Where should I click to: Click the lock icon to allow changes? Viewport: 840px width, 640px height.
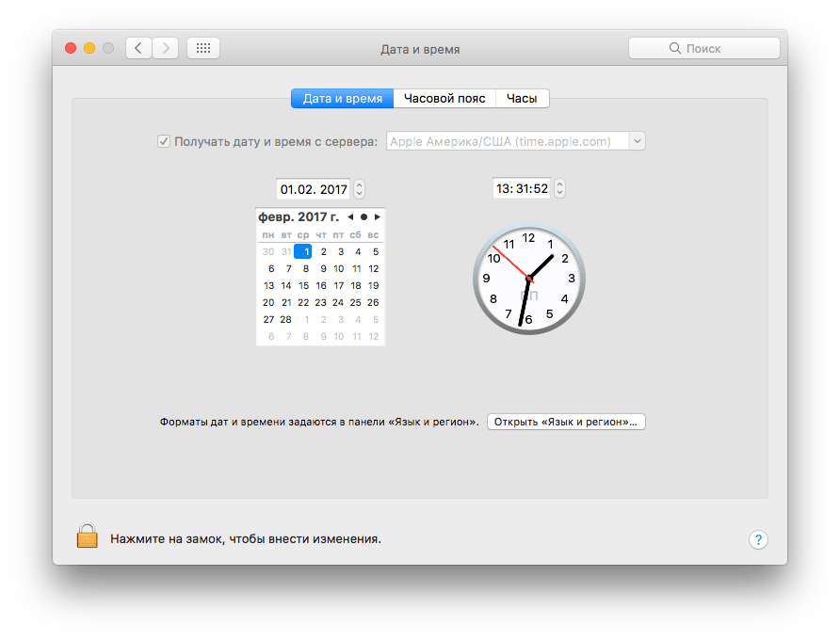tap(87, 536)
